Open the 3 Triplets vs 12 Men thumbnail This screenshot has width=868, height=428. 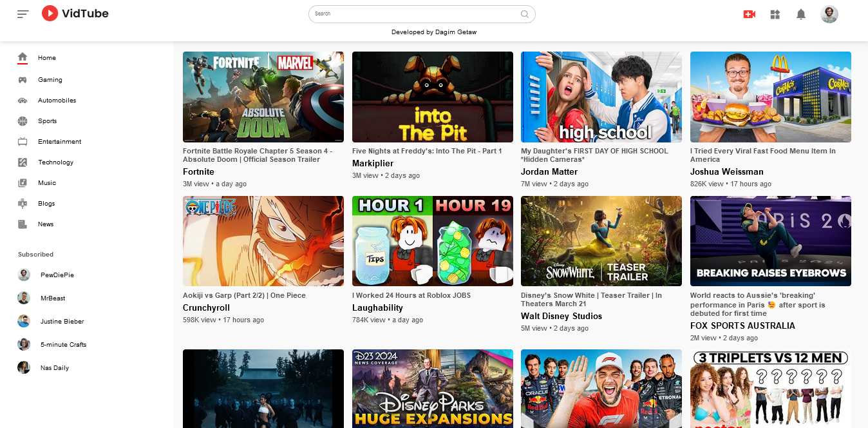click(x=771, y=389)
